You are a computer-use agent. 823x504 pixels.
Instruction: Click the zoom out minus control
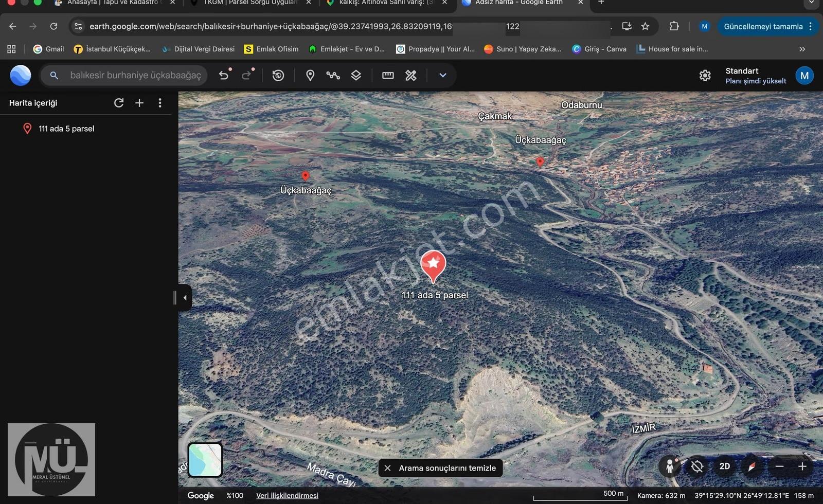pos(779,466)
